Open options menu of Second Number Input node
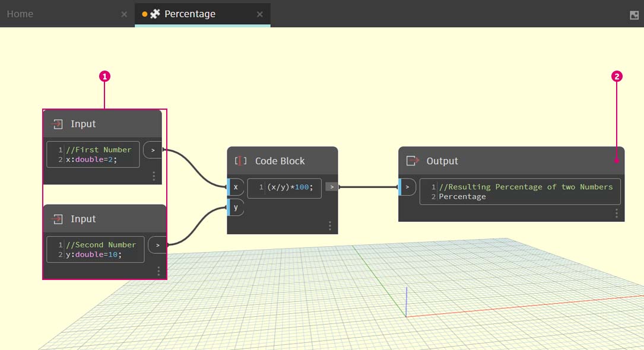Screen dimensions: 644x350 (x=158, y=271)
